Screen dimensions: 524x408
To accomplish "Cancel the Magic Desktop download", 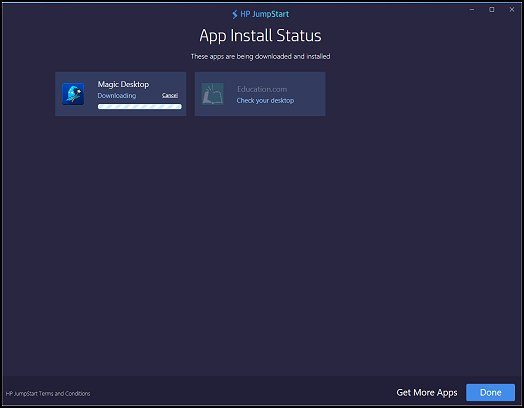I will point(170,95).
